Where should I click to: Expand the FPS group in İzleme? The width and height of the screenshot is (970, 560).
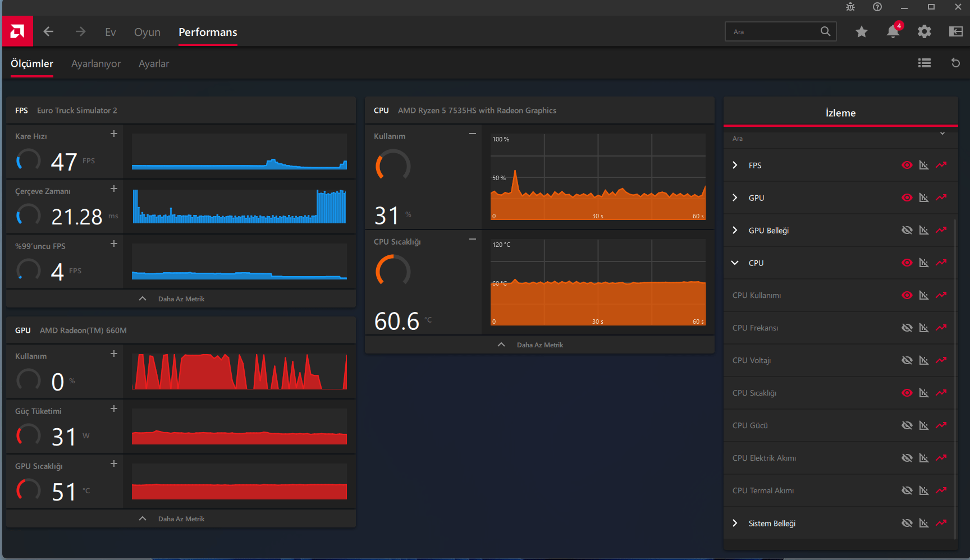(735, 165)
